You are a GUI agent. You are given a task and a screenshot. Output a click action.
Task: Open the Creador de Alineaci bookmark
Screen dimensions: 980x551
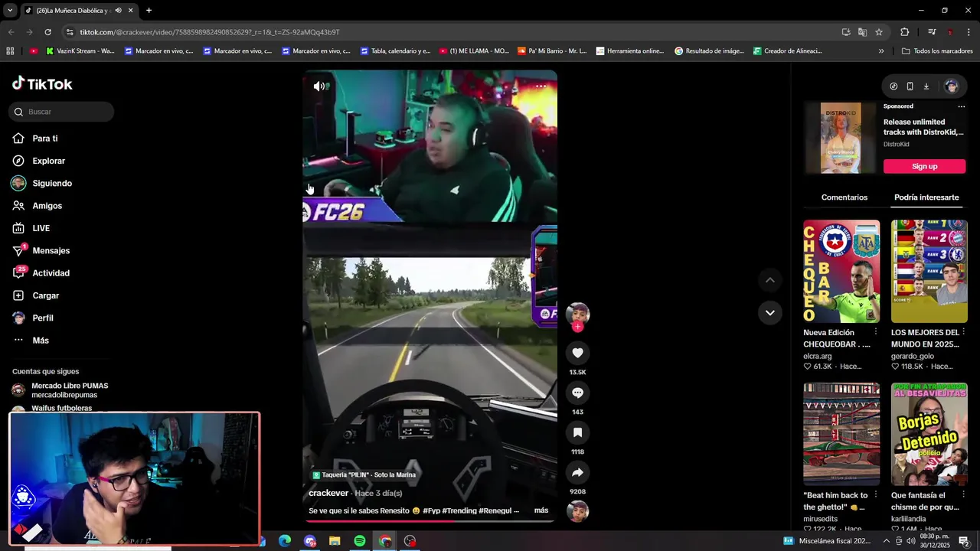(788, 51)
